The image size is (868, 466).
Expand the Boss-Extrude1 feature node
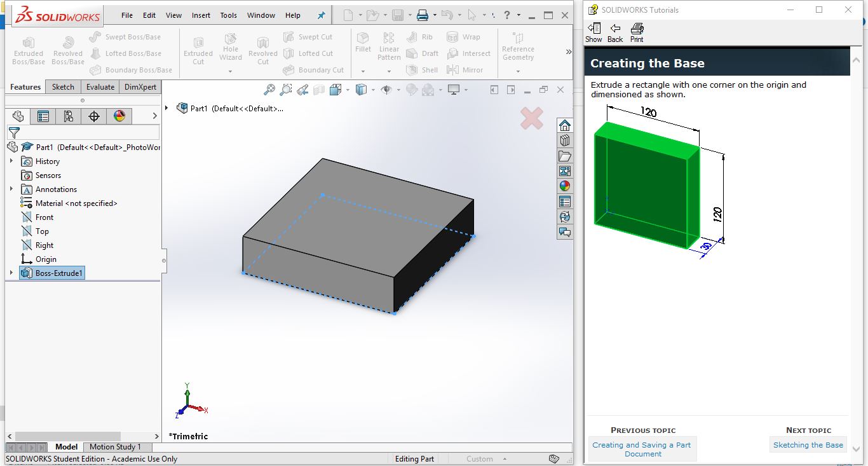point(11,273)
